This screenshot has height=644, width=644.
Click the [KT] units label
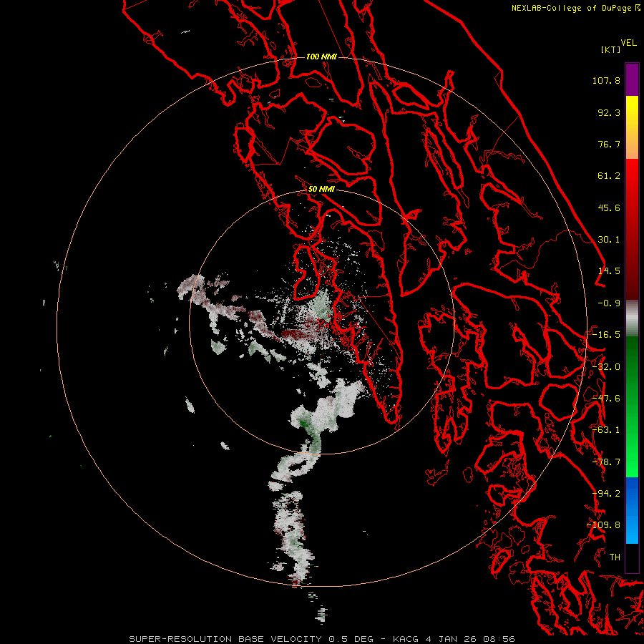(x=610, y=49)
